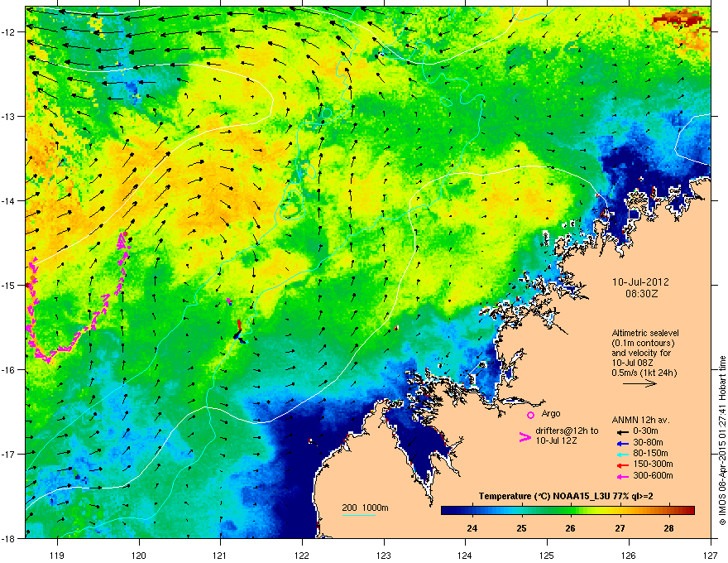Click the colorbar tick label 27

pos(620,528)
